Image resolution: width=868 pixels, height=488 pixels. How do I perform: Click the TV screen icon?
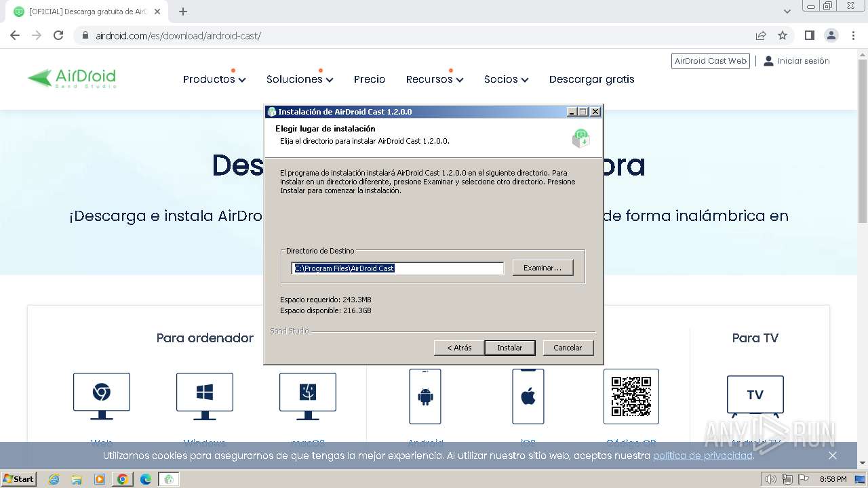tap(755, 397)
